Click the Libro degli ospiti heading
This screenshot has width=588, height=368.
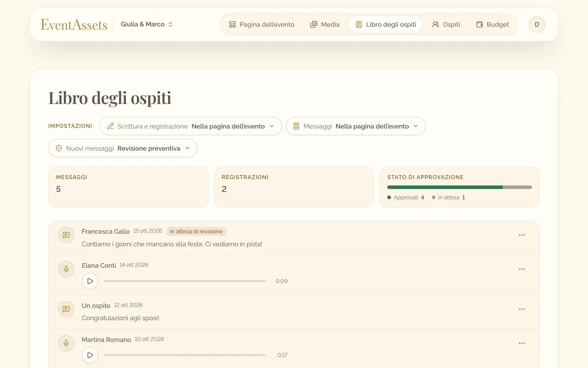tap(110, 98)
